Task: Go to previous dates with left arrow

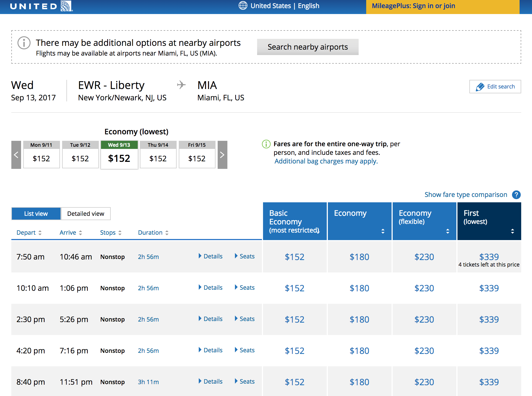Action: (x=16, y=155)
